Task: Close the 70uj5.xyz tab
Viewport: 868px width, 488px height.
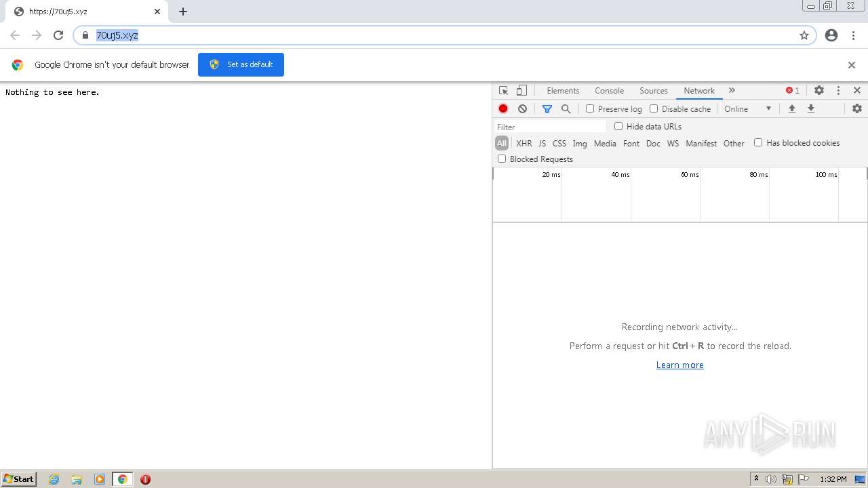Action: (x=157, y=12)
